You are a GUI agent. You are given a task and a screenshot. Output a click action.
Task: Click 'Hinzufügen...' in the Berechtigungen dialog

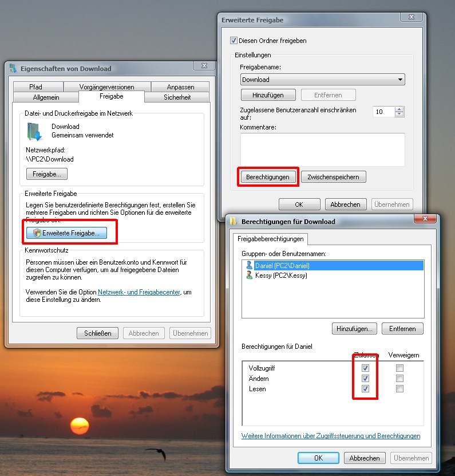[354, 328]
